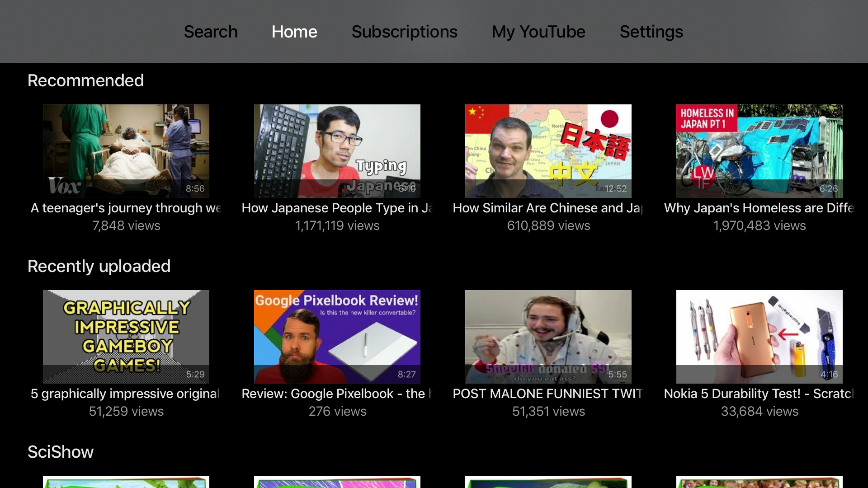Open the Typing Japanese keyboard video thumbnail
Image resolution: width=868 pixels, height=488 pixels.
tap(337, 151)
